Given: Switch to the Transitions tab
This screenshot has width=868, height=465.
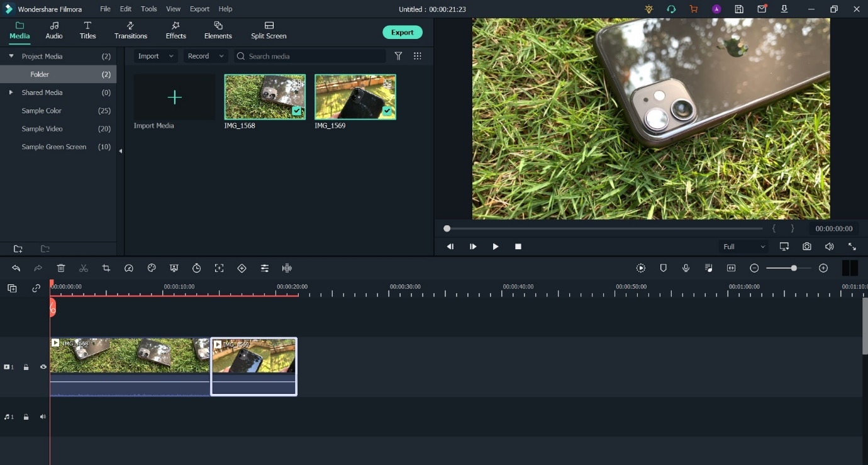Looking at the screenshot, I should (131, 30).
